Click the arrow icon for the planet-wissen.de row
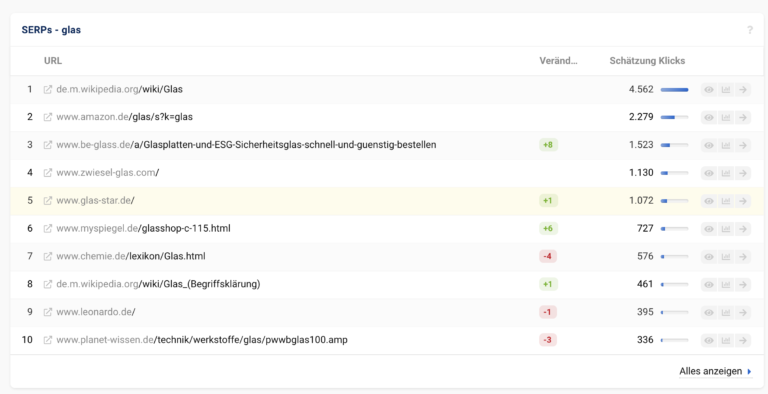Image resolution: width=768 pixels, height=394 pixels. pos(743,340)
